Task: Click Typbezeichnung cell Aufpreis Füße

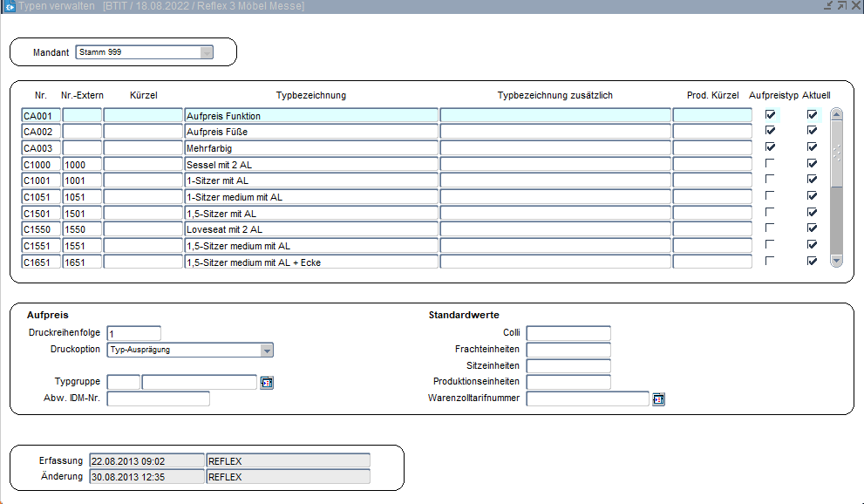Action: (311, 132)
